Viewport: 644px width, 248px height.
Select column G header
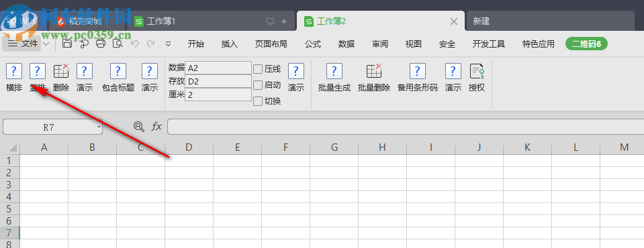point(334,147)
